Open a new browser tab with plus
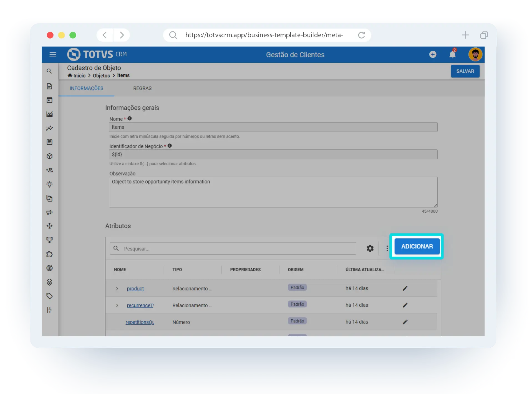Screen dimensions: 532x394 pyautogui.click(x=465, y=35)
